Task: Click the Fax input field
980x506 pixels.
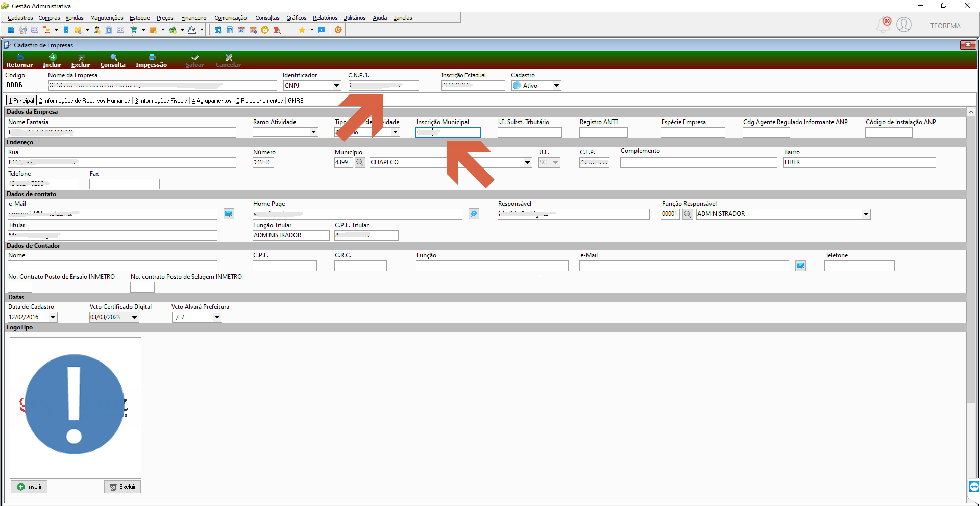Action: tap(125, 184)
